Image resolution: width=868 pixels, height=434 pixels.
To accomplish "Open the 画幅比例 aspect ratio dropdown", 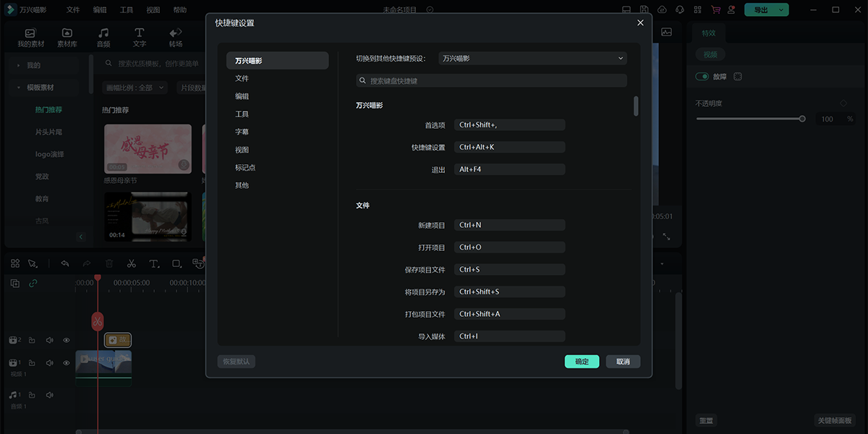I will pos(135,88).
